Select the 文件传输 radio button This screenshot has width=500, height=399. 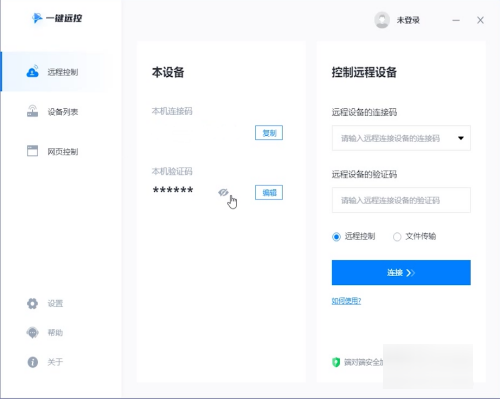[397, 237]
